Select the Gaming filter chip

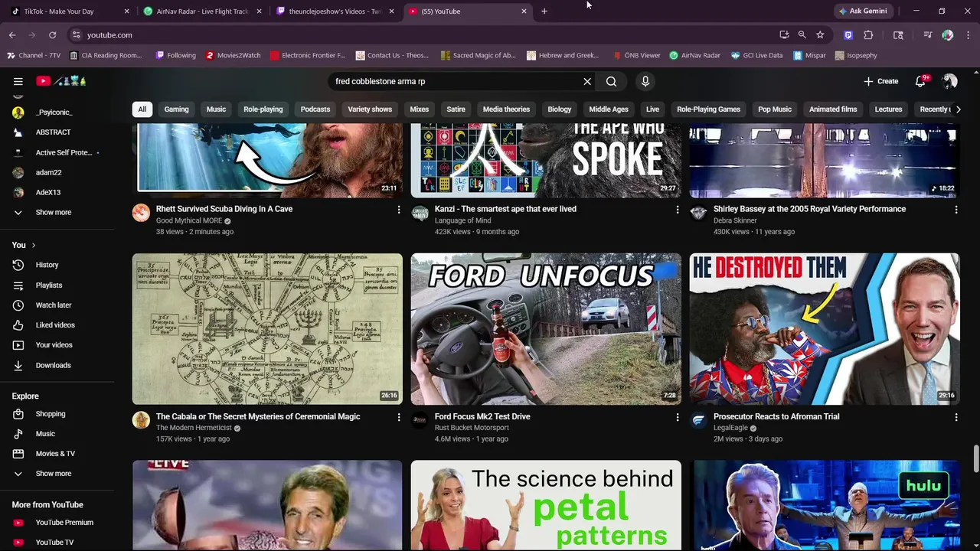(x=176, y=109)
